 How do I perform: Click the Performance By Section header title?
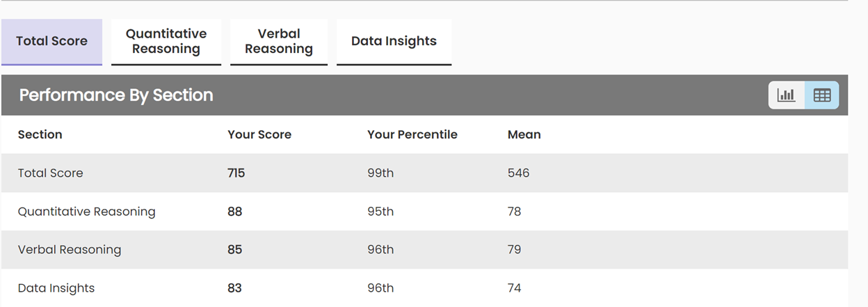(x=116, y=95)
